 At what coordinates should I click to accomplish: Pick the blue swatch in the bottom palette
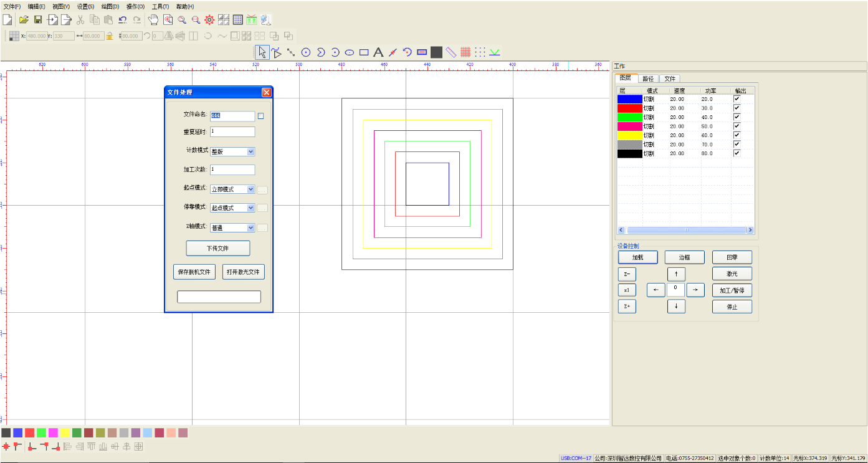click(x=18, y=432)
